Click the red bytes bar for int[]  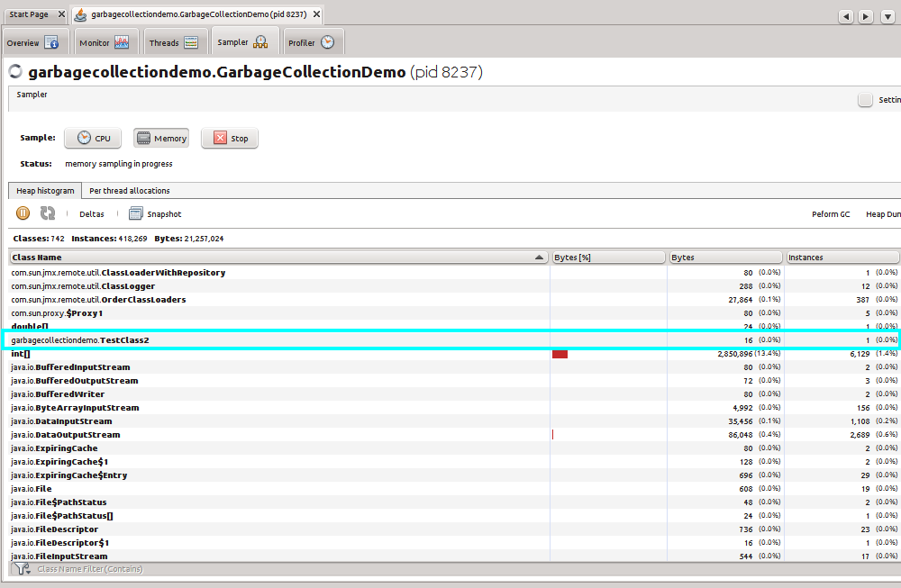click(x=560, y=354)
